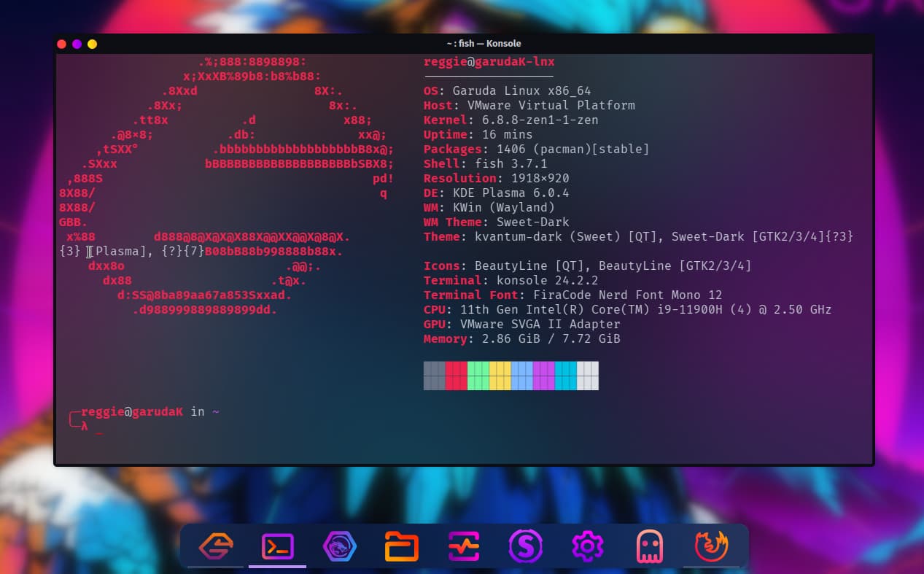The height and width of the screenshot is (574, 924).
Task: Click the 'Terminal: konsole 24.2.2' line
Action: point(511,281)
